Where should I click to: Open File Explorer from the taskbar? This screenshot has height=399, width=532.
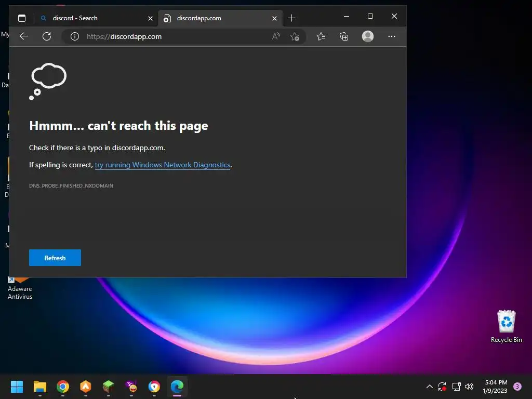(39, 387)
